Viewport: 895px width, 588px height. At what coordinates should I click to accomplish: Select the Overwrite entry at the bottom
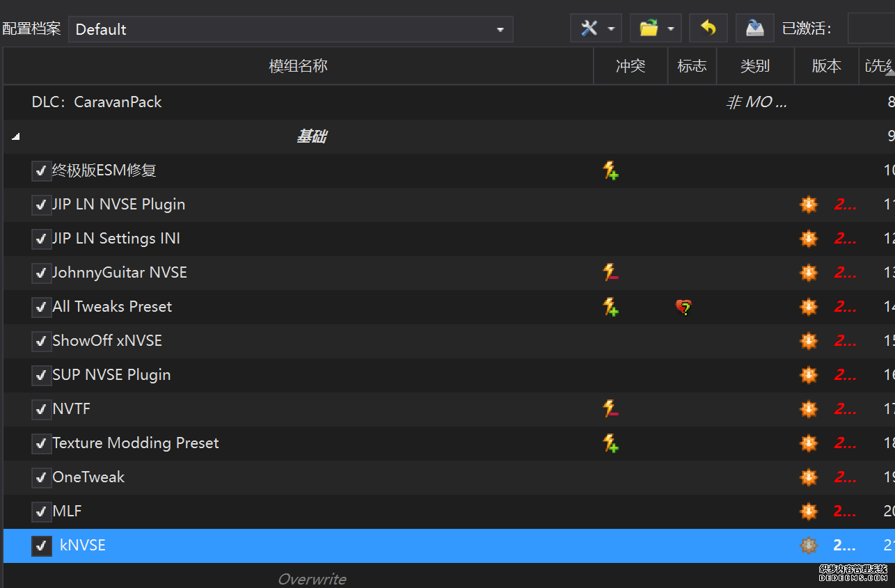click(x=312, y=579)
